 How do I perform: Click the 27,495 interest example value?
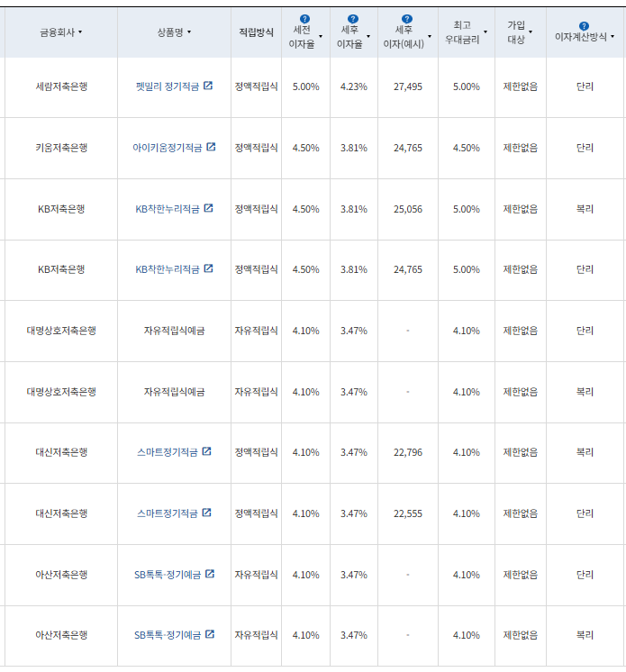[x=408, y=86]
